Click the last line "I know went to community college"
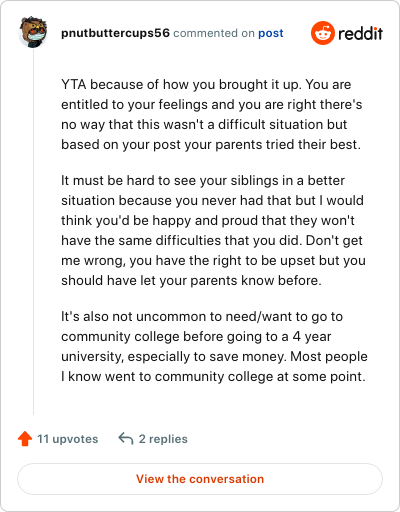400x512 pixels. pyautogui.click(x=213, y=377)
